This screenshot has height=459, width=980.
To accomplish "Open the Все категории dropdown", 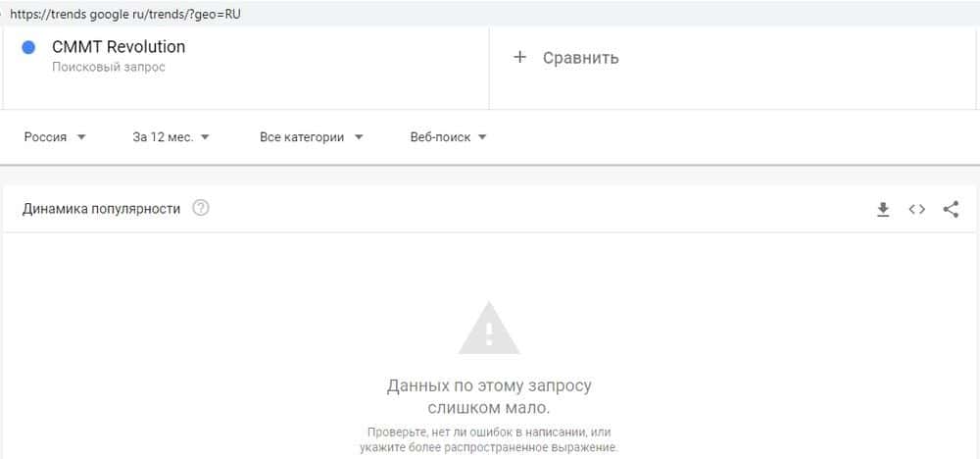I will click(312, 137).
